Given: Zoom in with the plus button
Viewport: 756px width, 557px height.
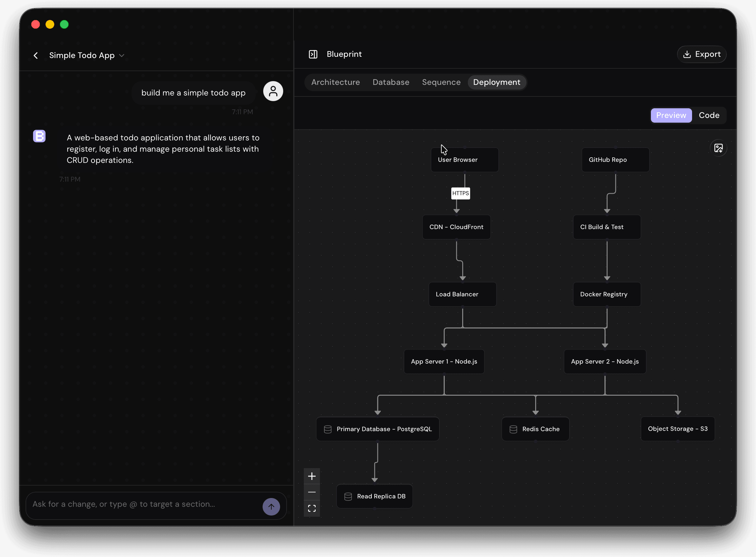Looking at the screenshot, I should pos(312,476).
